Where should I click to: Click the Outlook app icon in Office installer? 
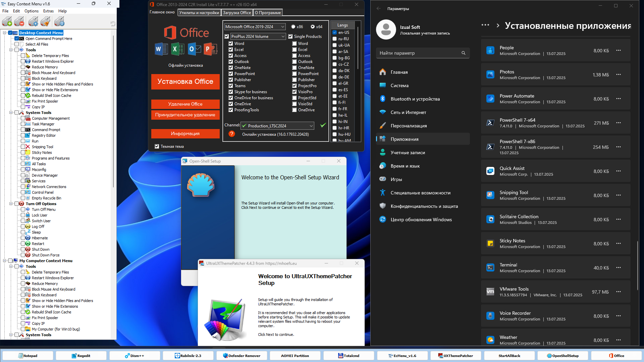coord(194,49)
